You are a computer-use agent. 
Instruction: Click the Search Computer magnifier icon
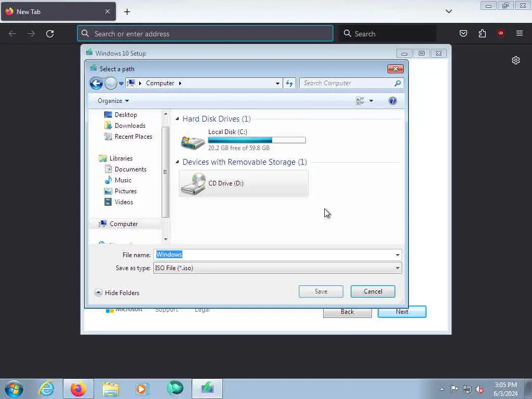[397, 83]
